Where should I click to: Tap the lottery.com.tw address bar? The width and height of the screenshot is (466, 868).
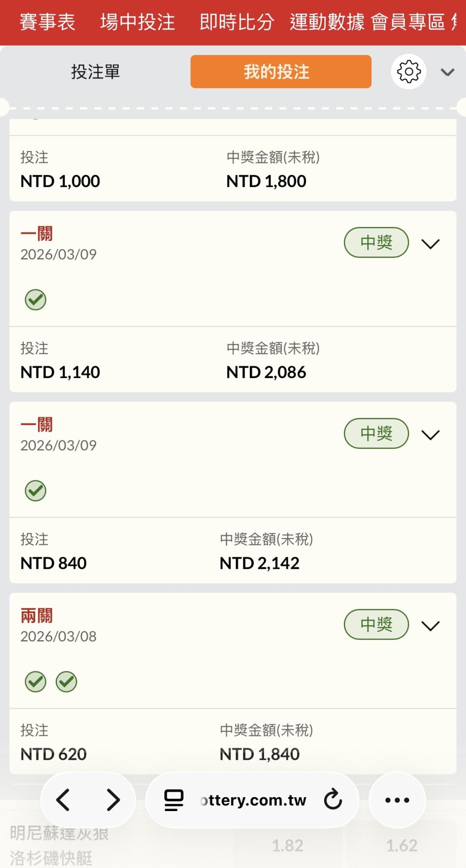coord(253,800)
